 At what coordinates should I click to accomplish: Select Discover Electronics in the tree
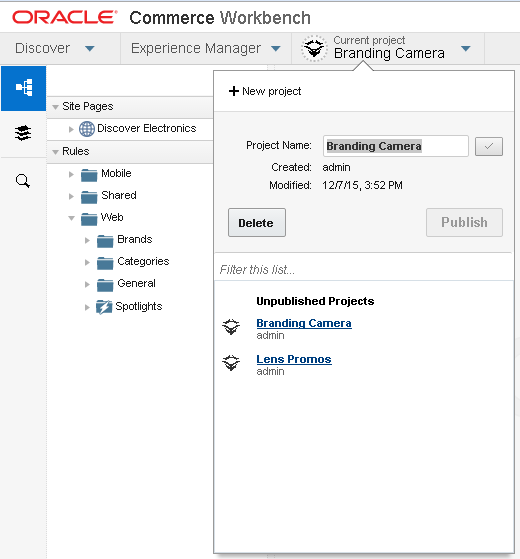146,128
